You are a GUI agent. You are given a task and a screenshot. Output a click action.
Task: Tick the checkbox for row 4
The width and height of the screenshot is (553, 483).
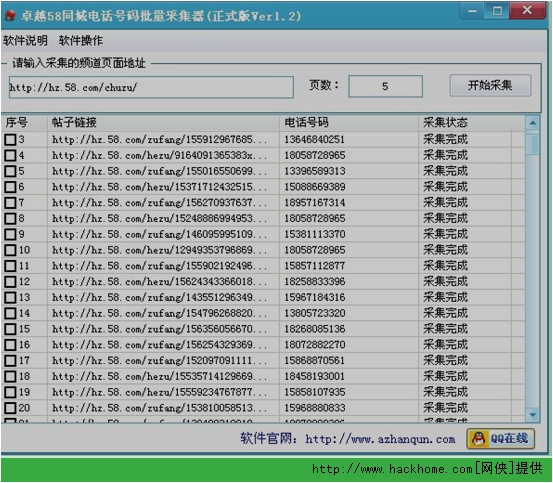point(10,155)
